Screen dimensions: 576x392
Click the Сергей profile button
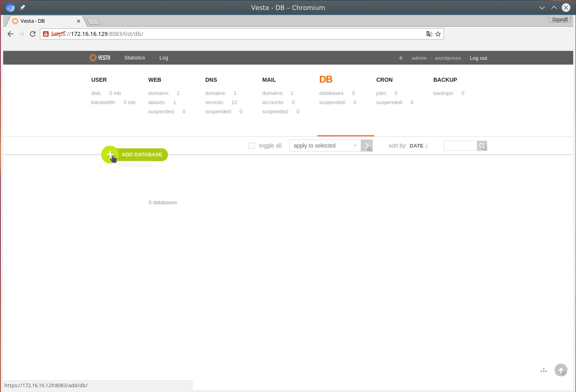(x=560, y=20)
